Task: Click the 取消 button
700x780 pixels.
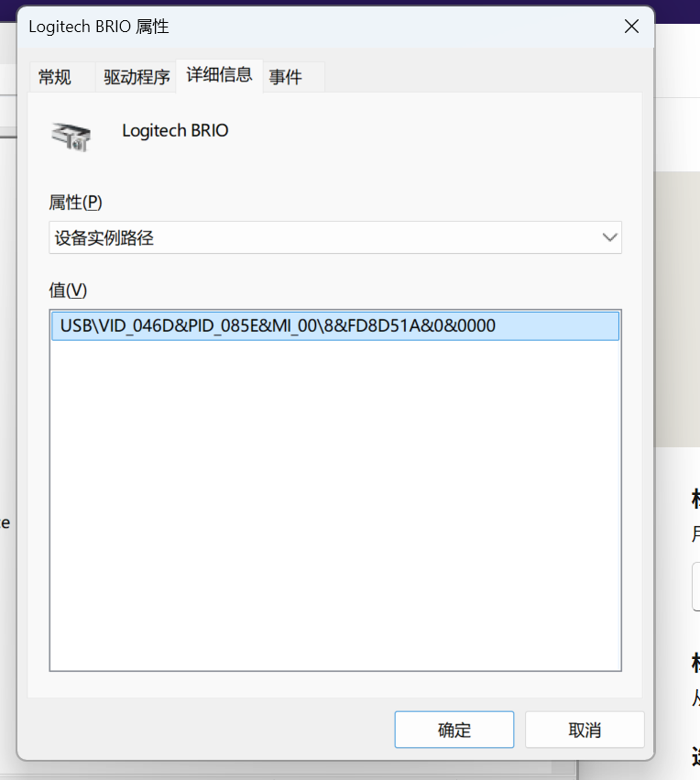Action: (585, 730)
